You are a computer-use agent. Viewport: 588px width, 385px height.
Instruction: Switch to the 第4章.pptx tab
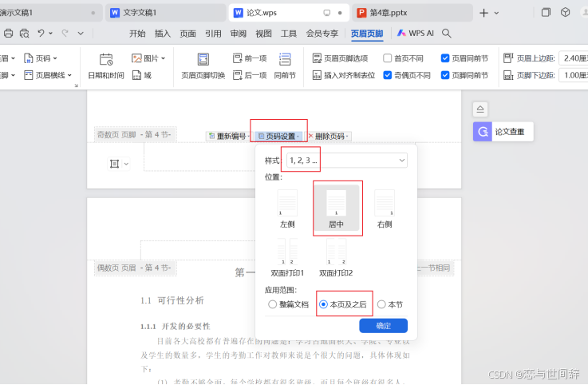[x=412, y=13]
